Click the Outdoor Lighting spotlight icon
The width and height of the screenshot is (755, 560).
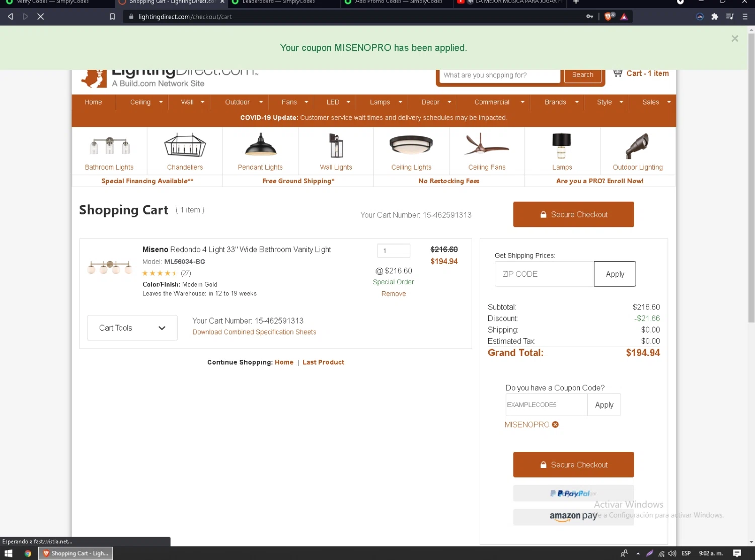click(637, 145)
